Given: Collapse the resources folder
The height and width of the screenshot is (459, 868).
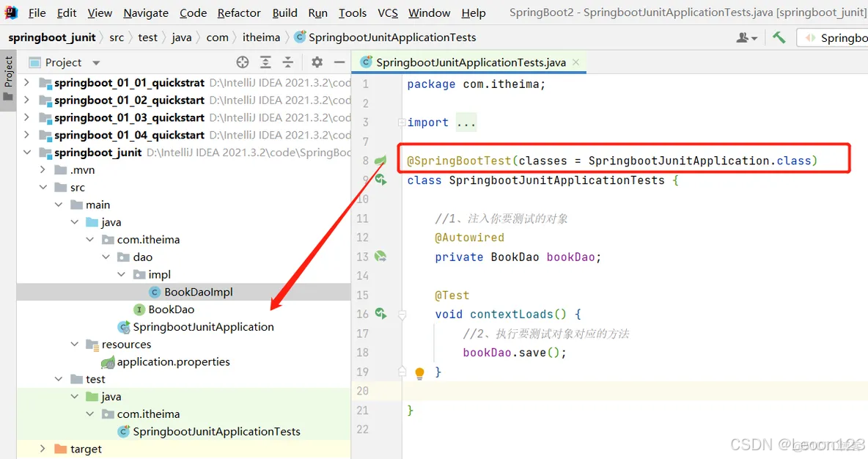Looking at the screenshot, I should 74,344.
